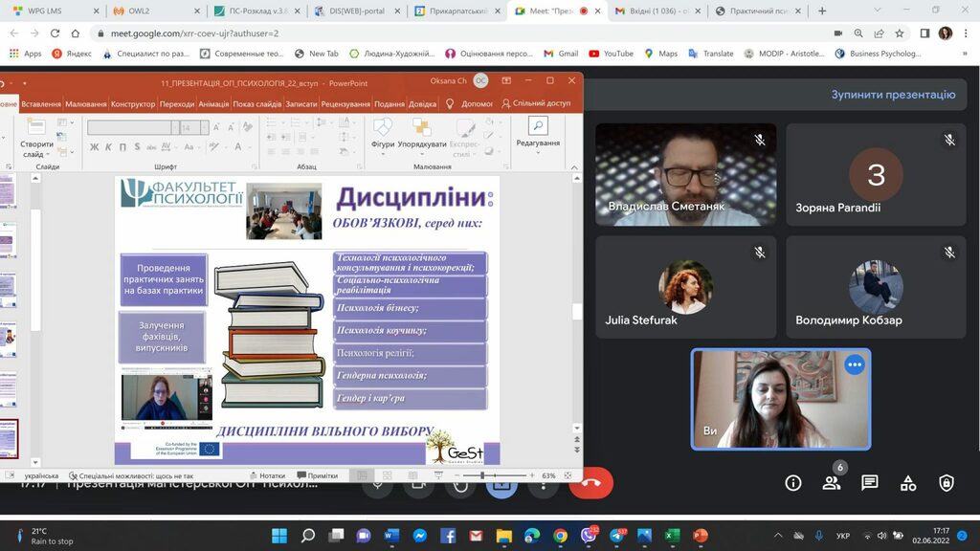Click the Редагування search icon
The width and height of the screenshot is (980, 551).
tap(538, 126)
